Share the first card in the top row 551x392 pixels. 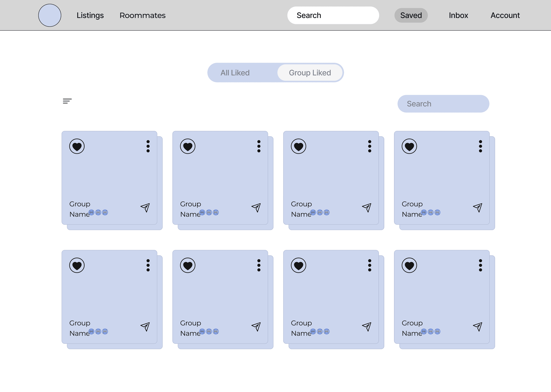(145, 208)
